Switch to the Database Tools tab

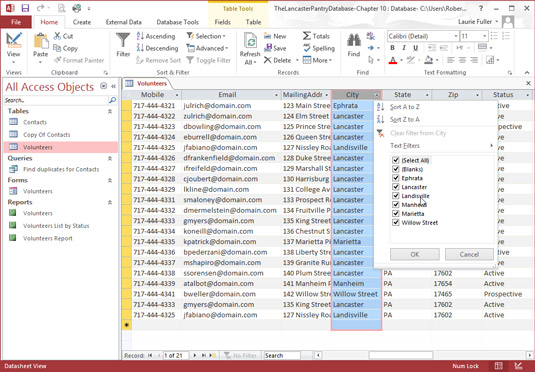click(x=177, y=22)
